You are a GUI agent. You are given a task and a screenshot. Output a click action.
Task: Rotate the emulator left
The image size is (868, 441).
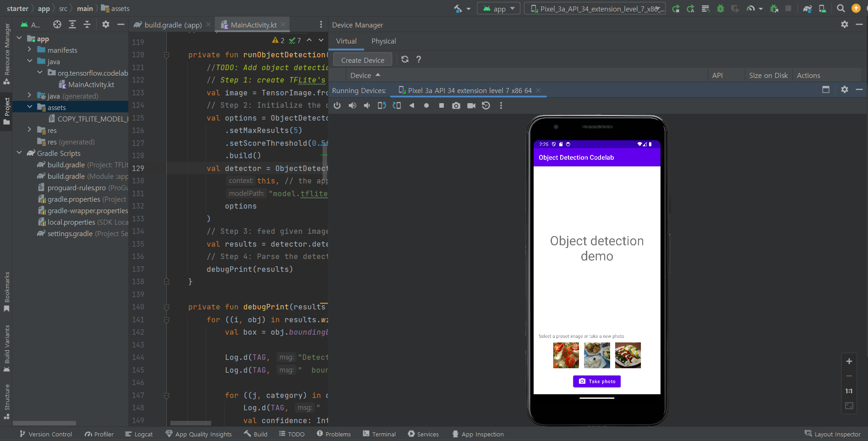click(x=382, y=106)
